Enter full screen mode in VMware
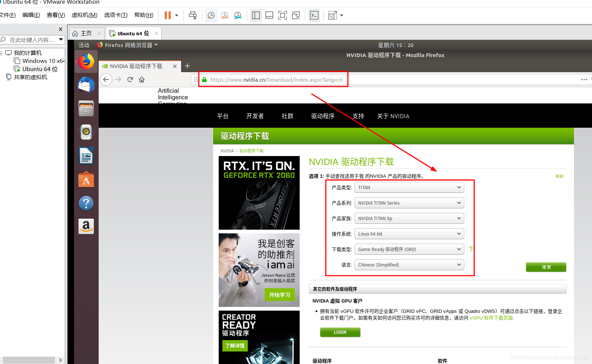Screen dimensions: 592x364 tap(282, 15)
